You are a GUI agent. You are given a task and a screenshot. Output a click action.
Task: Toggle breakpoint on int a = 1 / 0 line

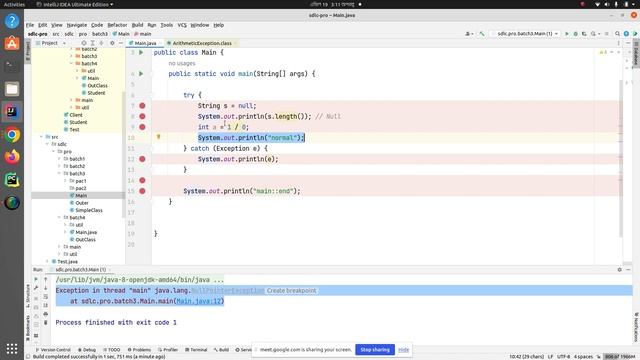click(x=142, y=127)
